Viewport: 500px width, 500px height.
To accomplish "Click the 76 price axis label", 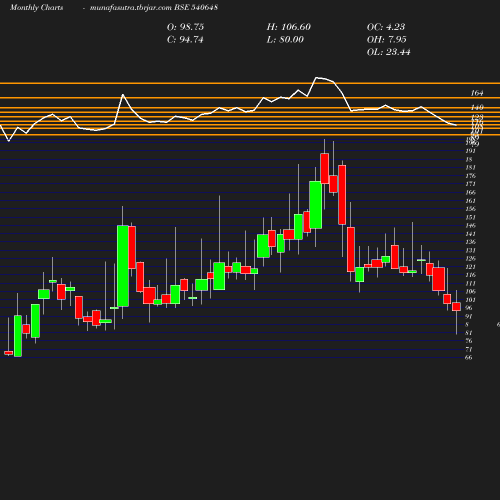I will click(469, 341).
